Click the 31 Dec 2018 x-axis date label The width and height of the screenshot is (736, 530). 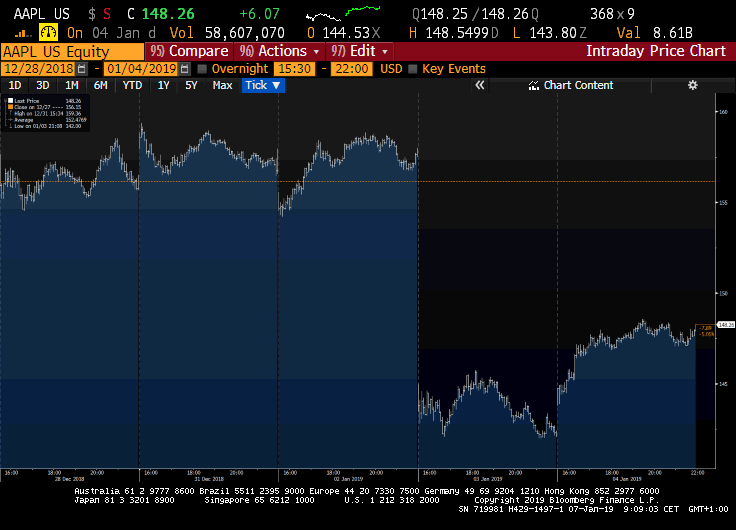tap(209, 479)
